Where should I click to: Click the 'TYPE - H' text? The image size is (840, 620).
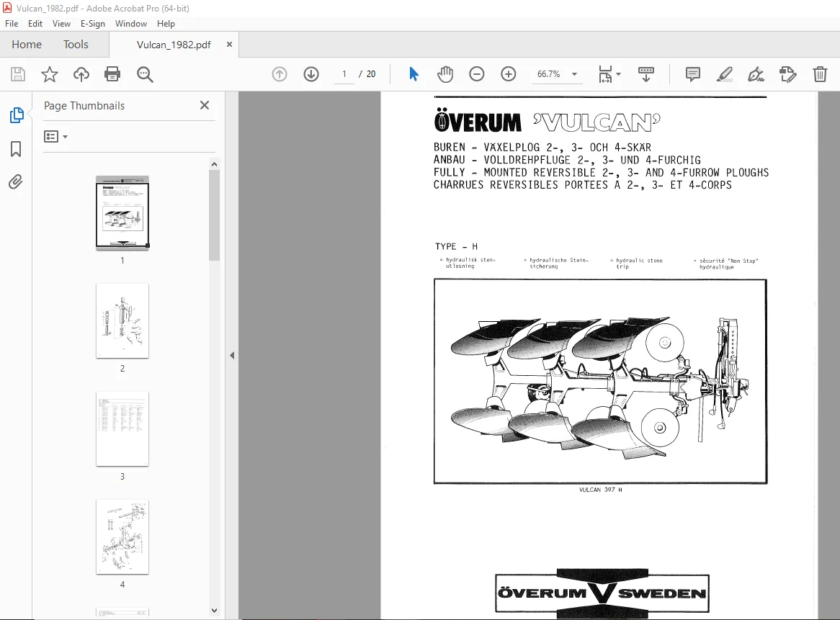click(x=457, y=246)
